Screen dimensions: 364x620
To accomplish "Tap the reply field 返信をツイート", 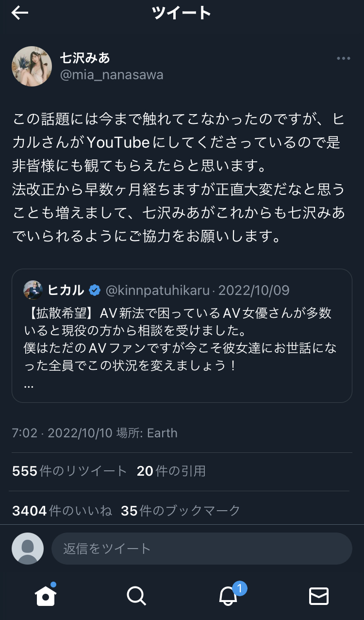I will click(x=201, y=549).
